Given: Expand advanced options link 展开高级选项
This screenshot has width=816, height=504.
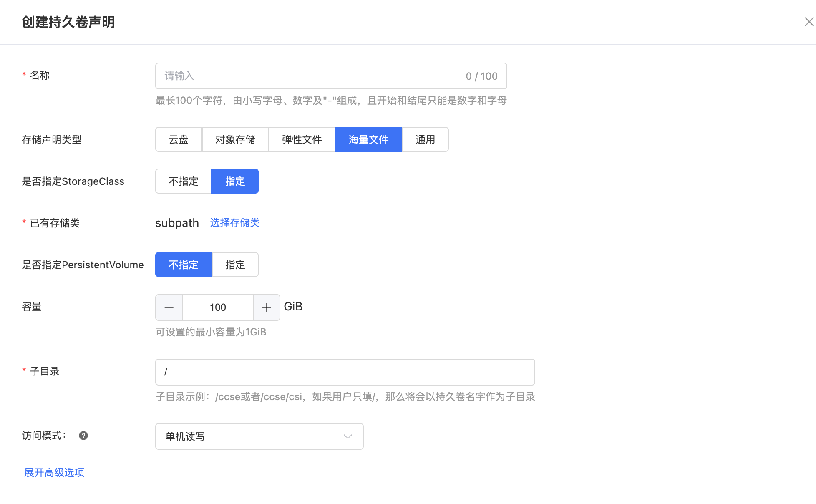Looking at the screenshot, I should point(54,472).
